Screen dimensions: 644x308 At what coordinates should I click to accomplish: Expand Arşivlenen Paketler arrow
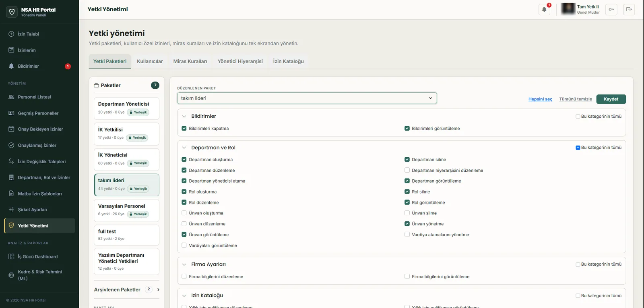pos(158,289)
